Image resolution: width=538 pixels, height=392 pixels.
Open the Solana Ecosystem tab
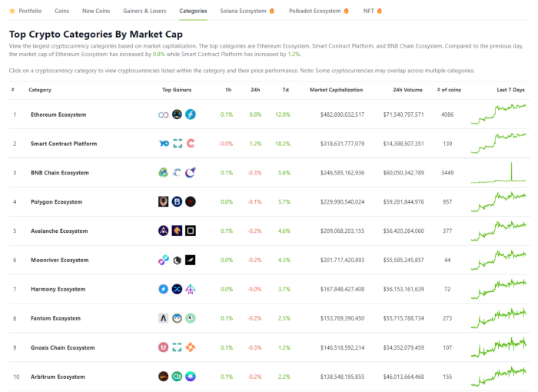(x=243, y=11)
